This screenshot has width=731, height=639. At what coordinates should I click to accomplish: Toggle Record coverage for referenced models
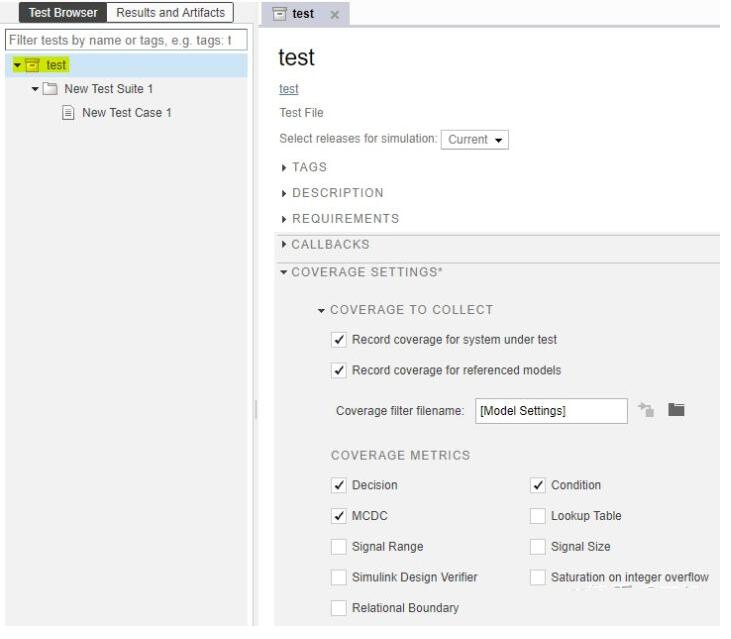[x=339, y=371]
